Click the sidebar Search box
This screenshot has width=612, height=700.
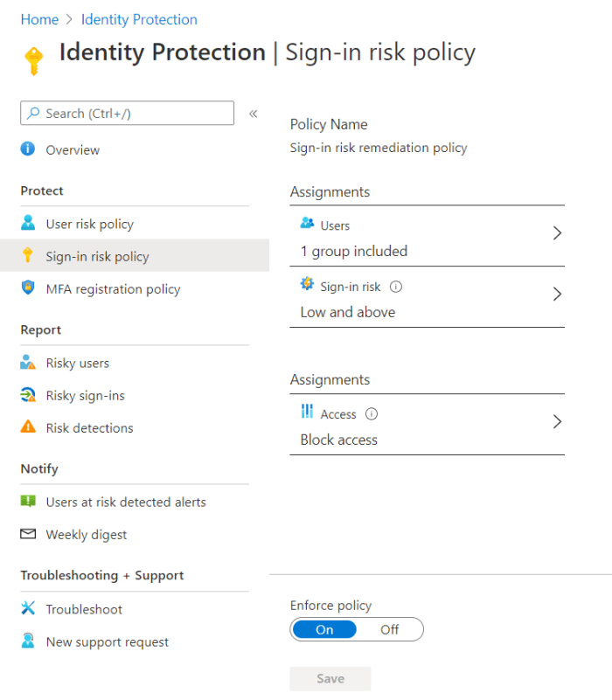click(128, 114)
